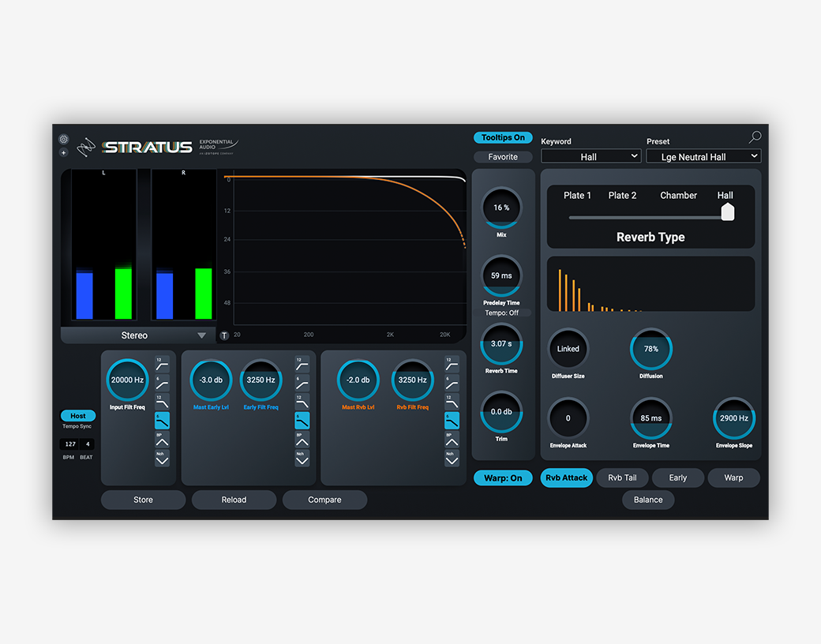Click the Reverb Time knob
The width and height of the screenshot is (821, 644).
pos(501,344)
